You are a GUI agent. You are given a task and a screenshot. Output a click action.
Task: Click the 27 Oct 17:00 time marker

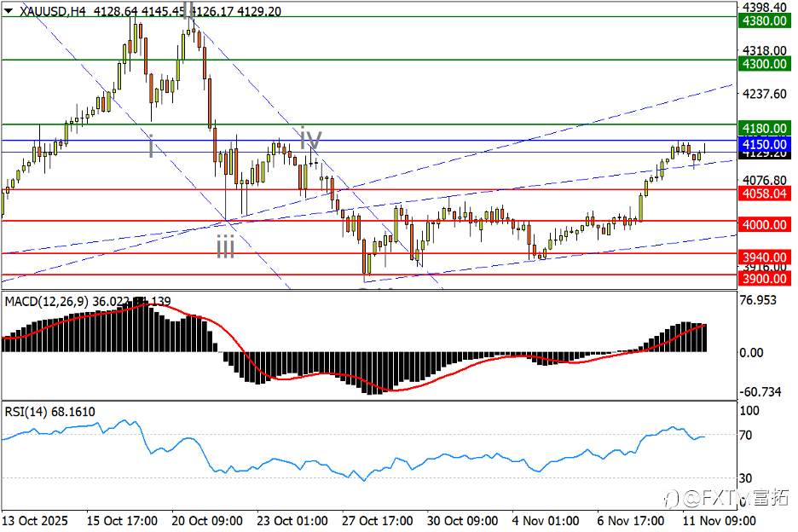click(377, 521)
